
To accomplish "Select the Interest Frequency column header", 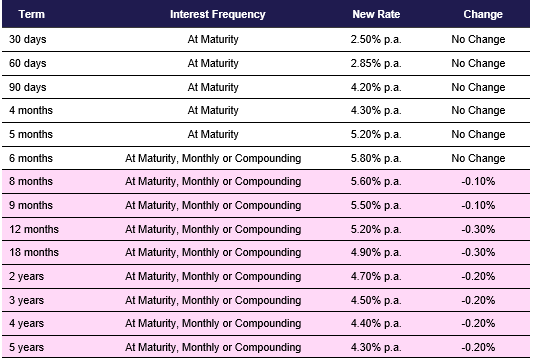I will (x=218, y=14).
